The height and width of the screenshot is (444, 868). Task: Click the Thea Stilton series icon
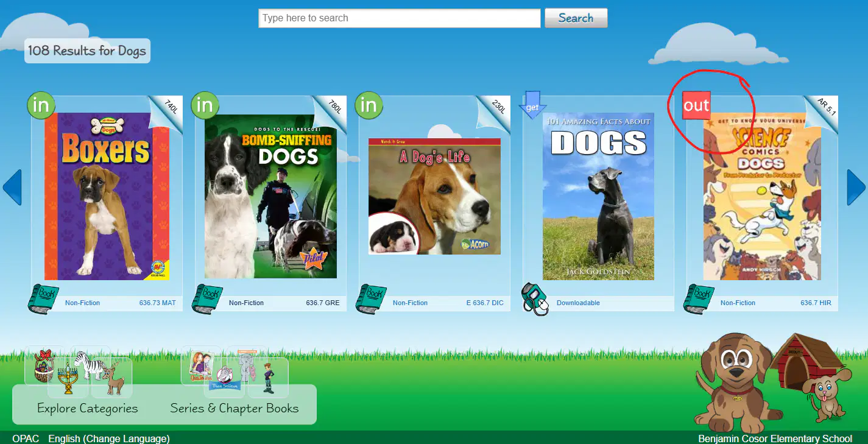coord(224,379)
